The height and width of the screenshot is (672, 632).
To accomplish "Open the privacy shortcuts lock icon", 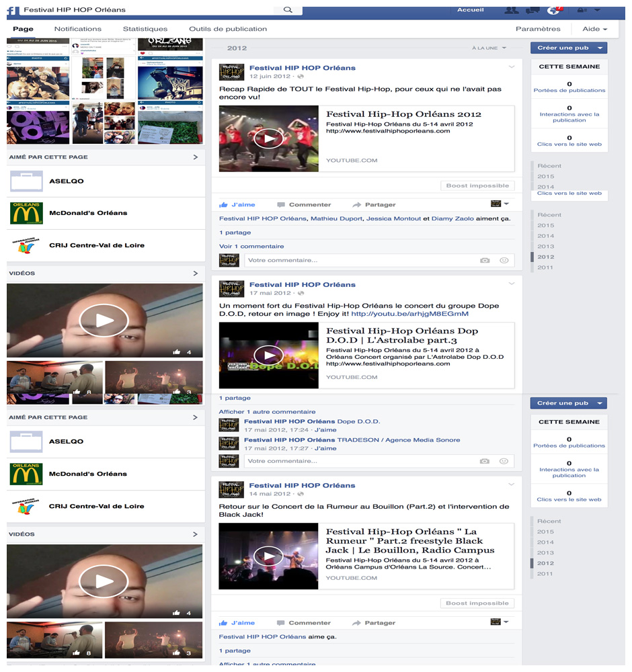I will click(x=582, y=10).
